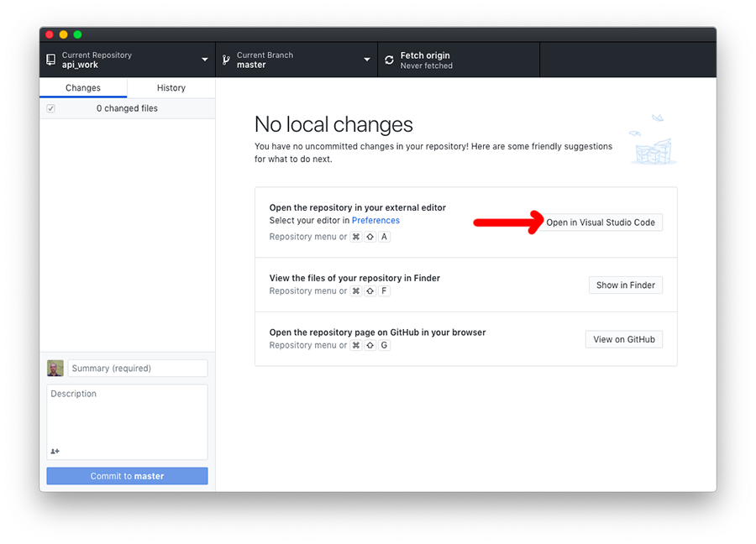Switch to the Changes tab
This screenshot has width=756, height=544.
point(83,87)
